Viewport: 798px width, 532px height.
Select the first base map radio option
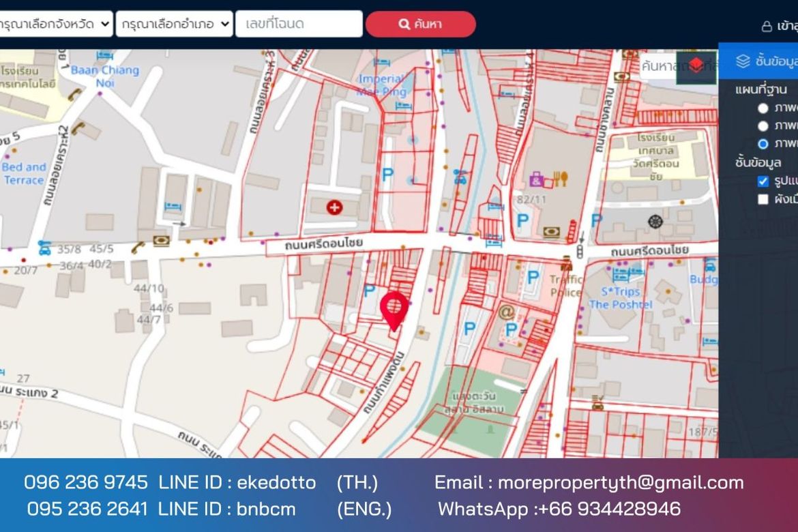(x=763, y=108)
